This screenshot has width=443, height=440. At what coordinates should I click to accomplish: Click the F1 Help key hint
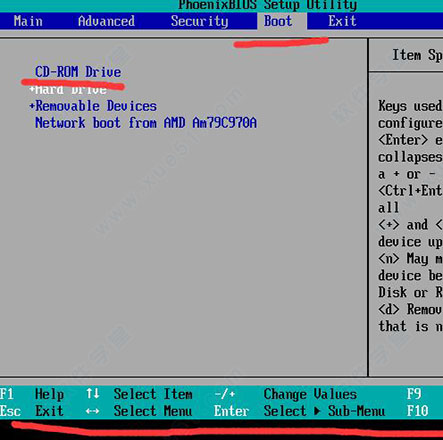click(x=32, y=394)
